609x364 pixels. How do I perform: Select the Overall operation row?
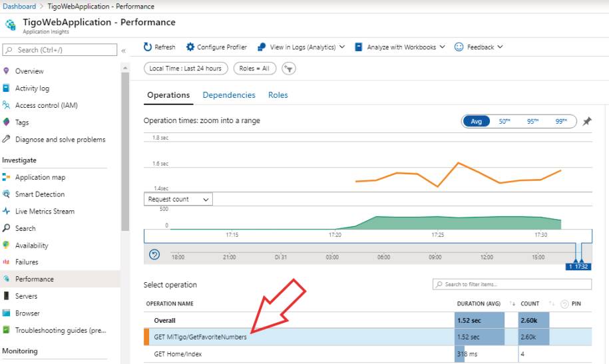tap(368, 321)
